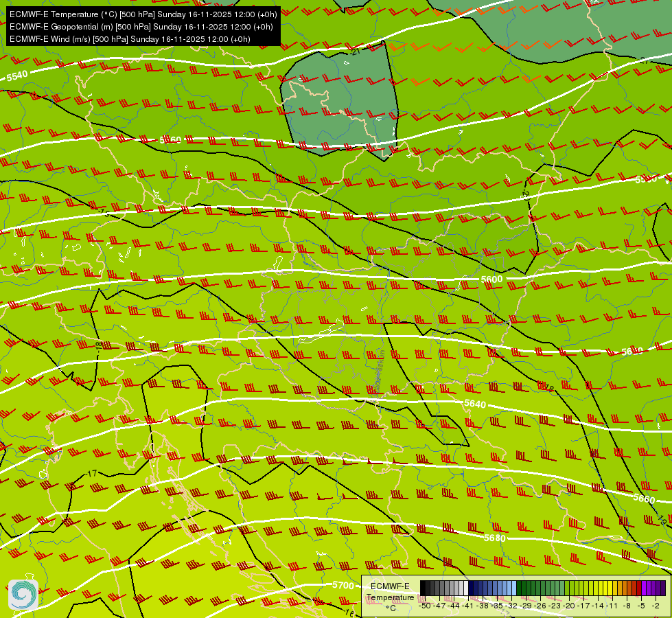Screen dimensions: 672x618
Task: Click the 5560 geopotential contour label
Action: coord(170,140)
